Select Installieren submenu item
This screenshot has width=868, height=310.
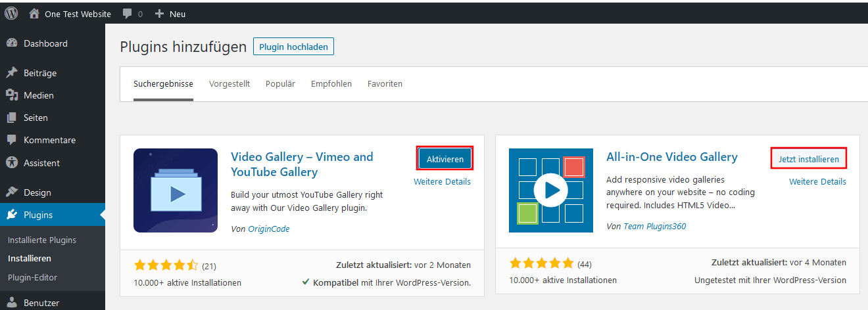pos(30,259)
